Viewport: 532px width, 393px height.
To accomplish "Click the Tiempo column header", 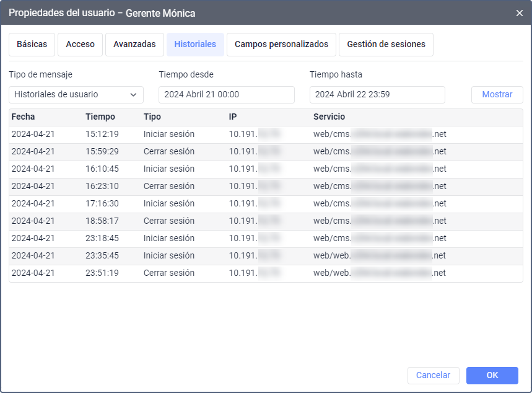I will [x=100, y=117].
